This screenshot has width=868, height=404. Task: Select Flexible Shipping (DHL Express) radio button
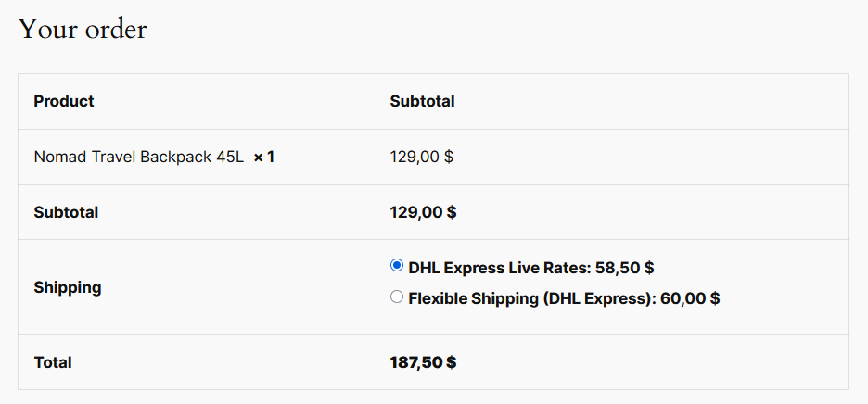(396, 297)
